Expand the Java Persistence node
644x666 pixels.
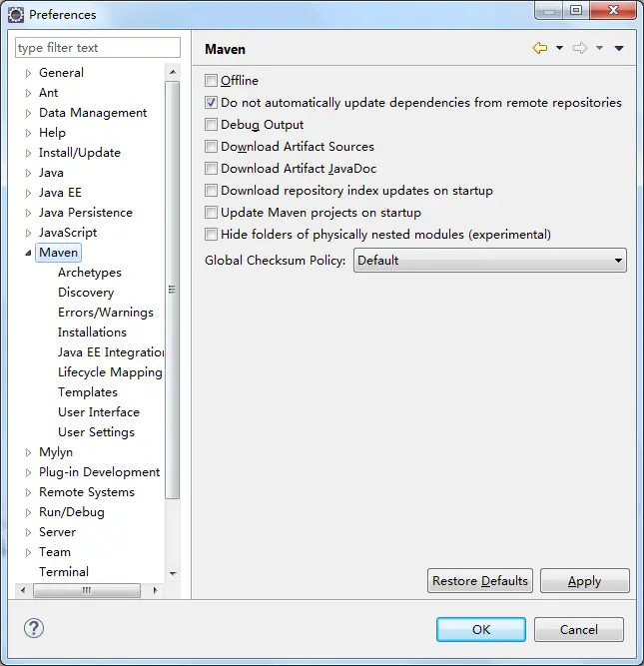click(29, 213)
